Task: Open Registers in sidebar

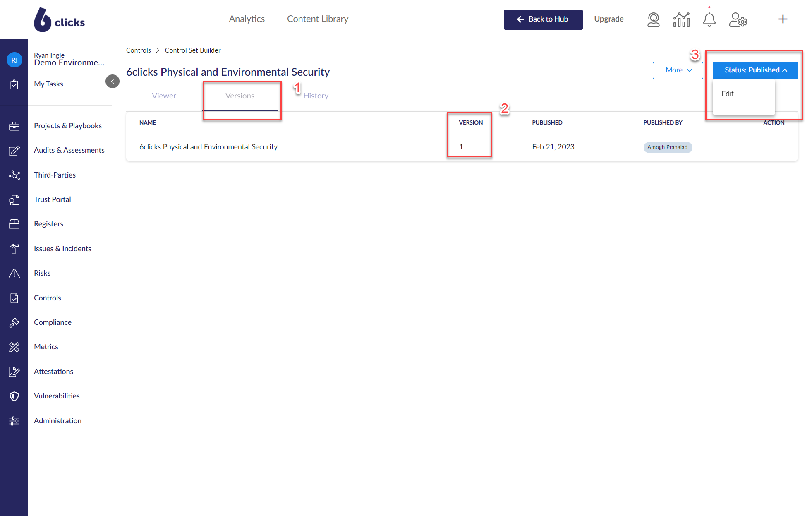Action: coord(48,224)
